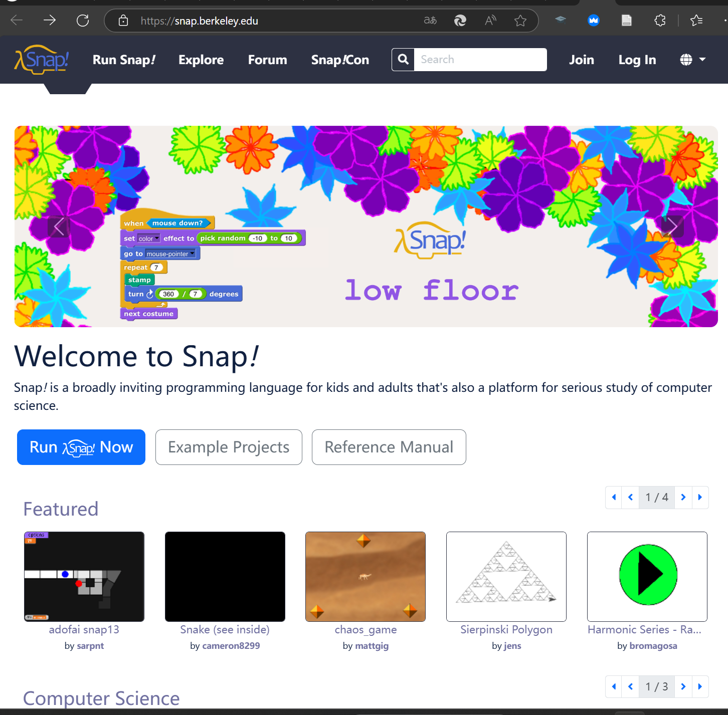Click Log In in the navbar
This screenshot has width=728, height=715.
(x=637, y=60)
